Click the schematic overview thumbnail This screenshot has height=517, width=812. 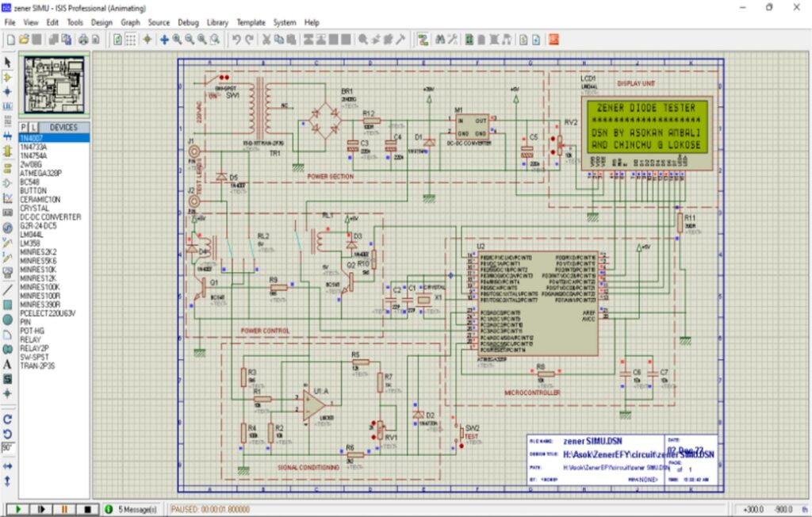click(54, 86)
